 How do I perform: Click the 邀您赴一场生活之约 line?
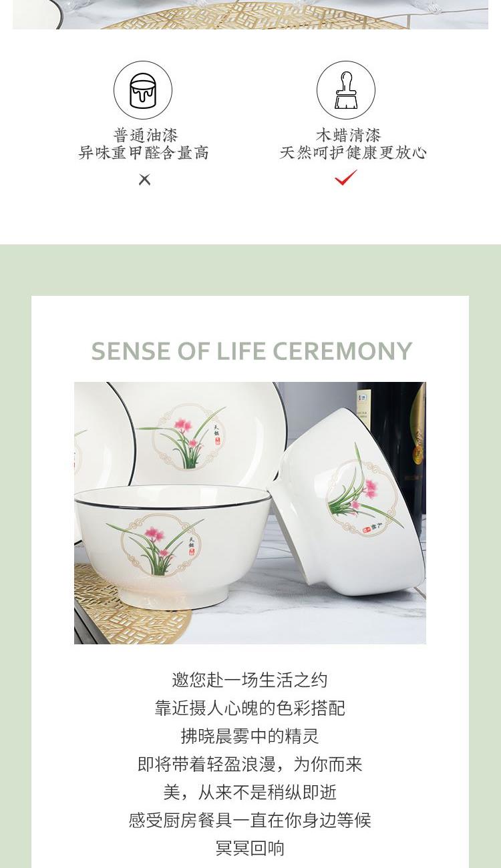pos(250,680)
